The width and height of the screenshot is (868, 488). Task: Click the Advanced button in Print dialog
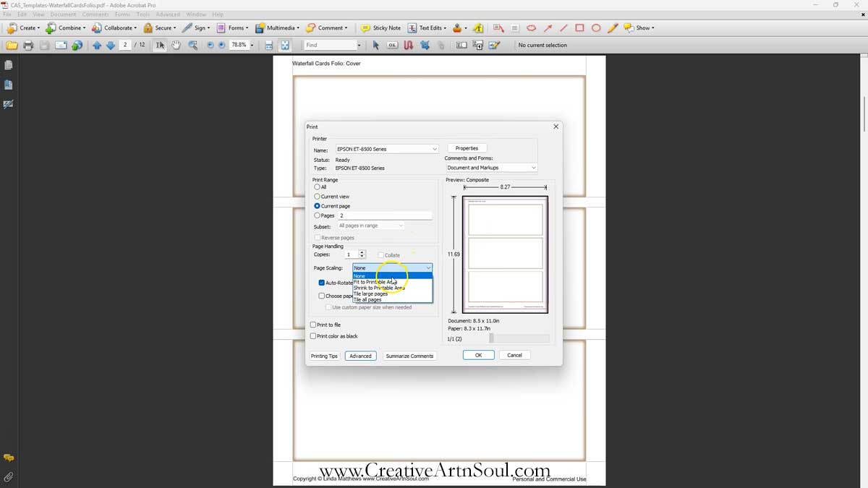coord(360,356)
